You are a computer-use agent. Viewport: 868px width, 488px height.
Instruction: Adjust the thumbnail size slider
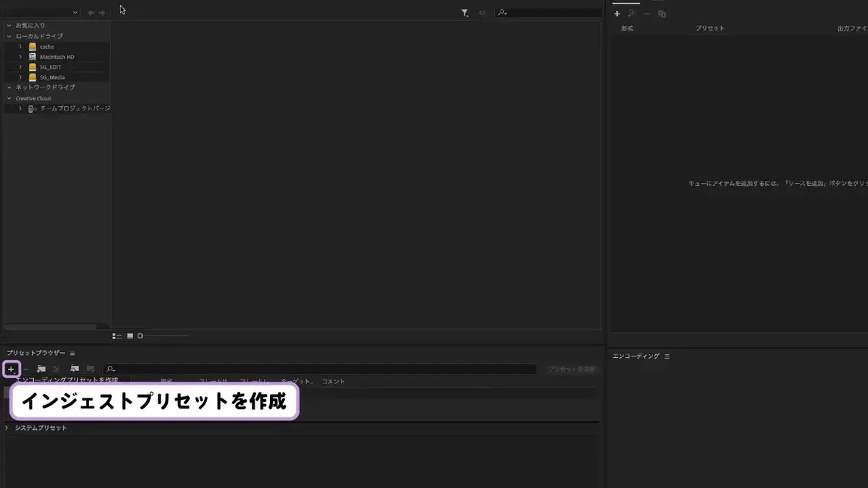[163, 335]
